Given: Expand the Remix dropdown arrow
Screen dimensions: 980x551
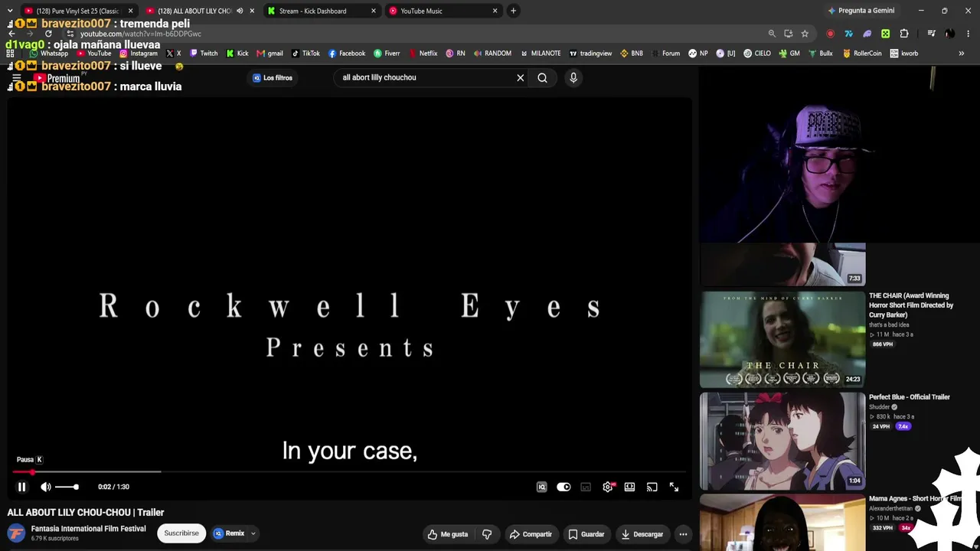Looking at the screenshot, I should tap(253, 533).
